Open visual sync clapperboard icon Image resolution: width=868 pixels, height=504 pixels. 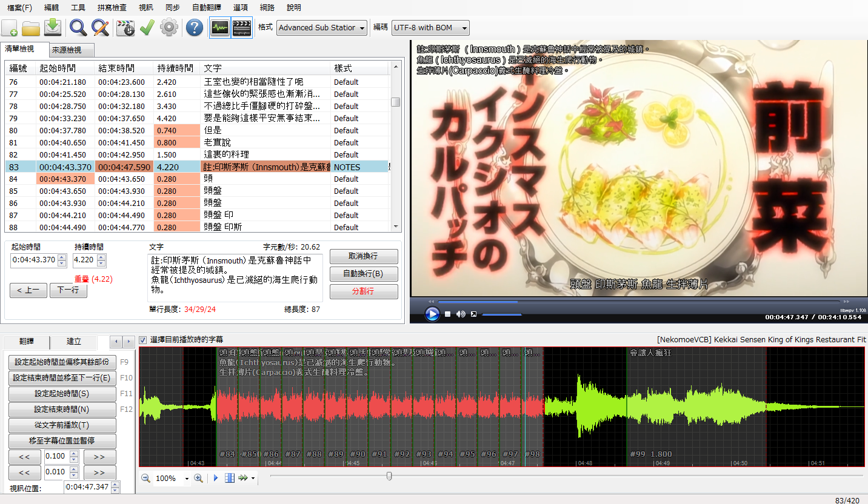(125, 28)
